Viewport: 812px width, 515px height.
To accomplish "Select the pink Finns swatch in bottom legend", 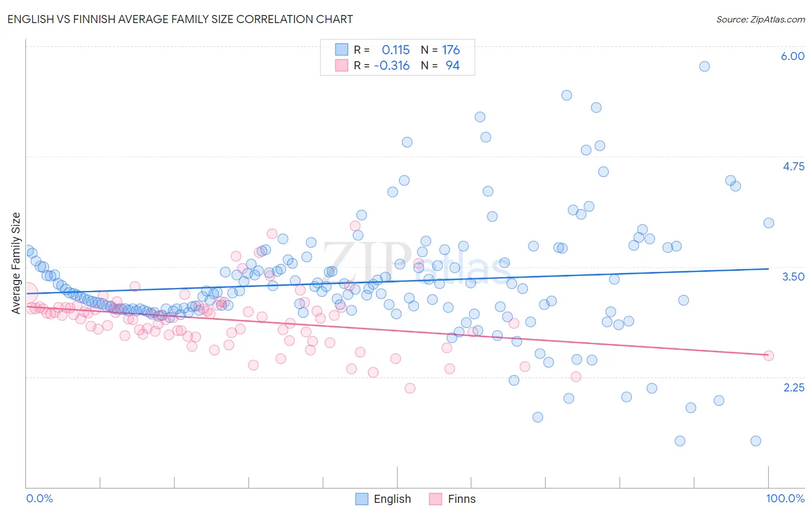I will (x=435, y=499).
